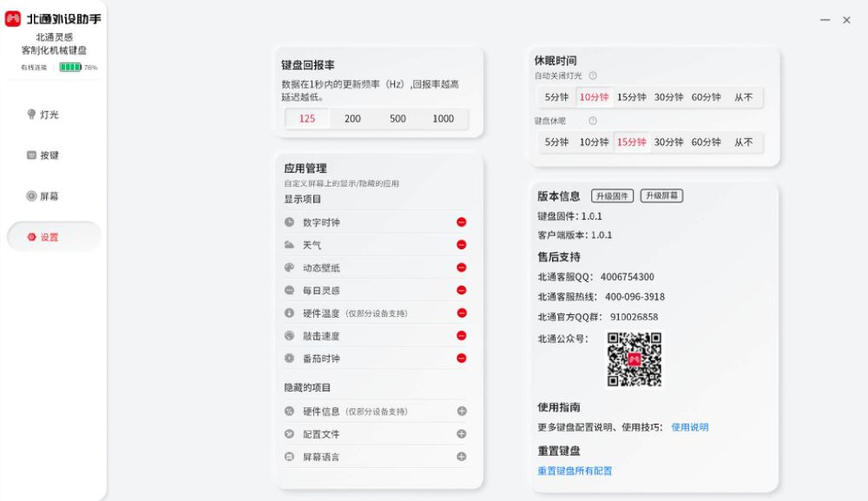Open the 屏幕 screen section
The image size is (868, 501).
43,196
